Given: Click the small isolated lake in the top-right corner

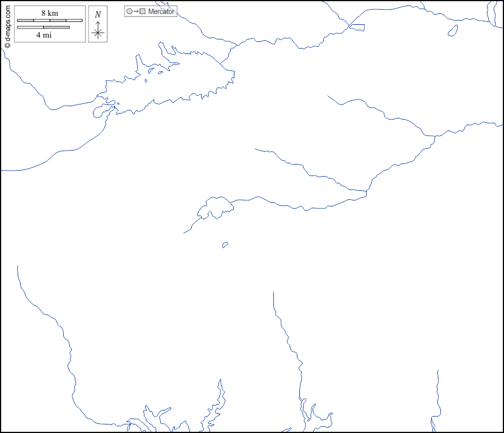Looking at the screenshot, I should click(452, 30).
